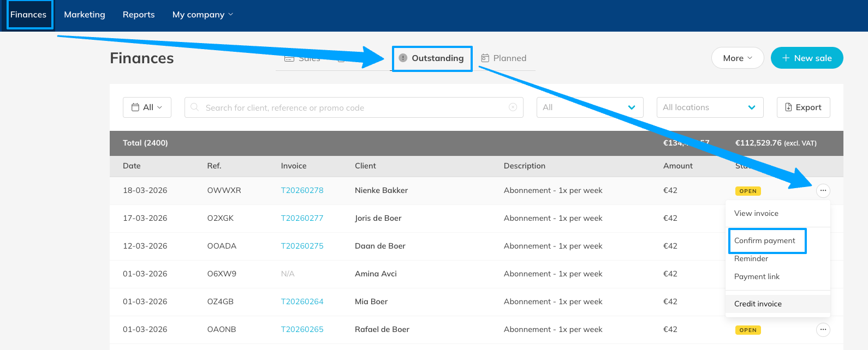The height and width of the screenshot is (350, 868).
Task: Expand the More options button
Action: point(737,58)
